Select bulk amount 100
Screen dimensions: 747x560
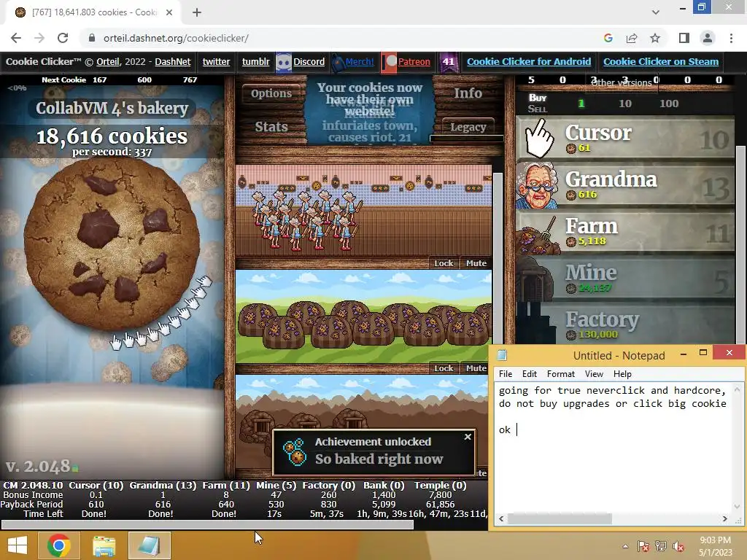(x=669, y=104)
